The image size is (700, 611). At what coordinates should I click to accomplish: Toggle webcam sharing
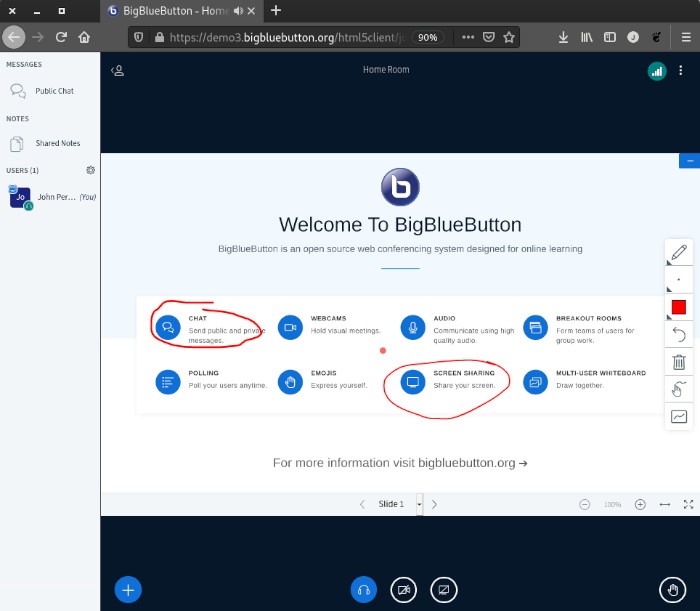click(x=404, y=590)
